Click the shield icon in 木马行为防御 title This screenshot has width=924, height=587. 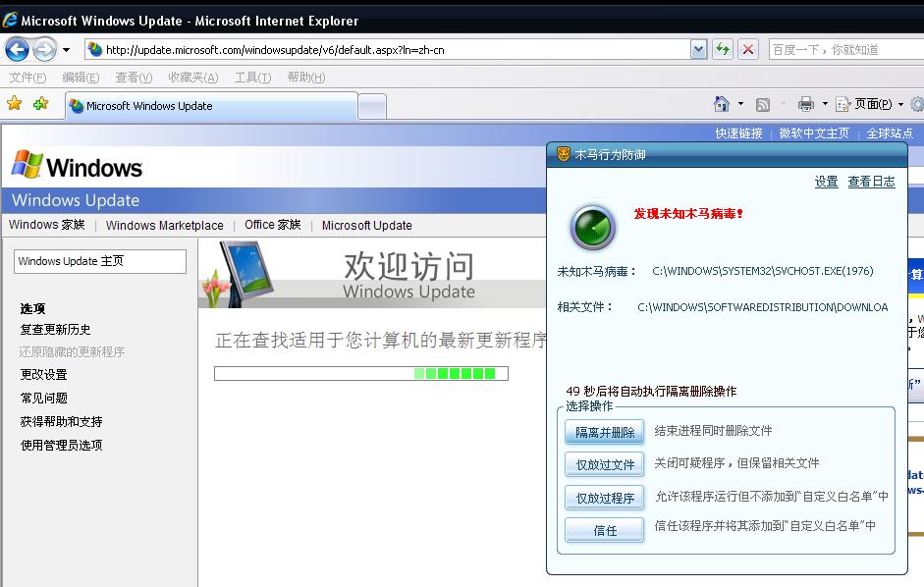click(x=564, y=154)
